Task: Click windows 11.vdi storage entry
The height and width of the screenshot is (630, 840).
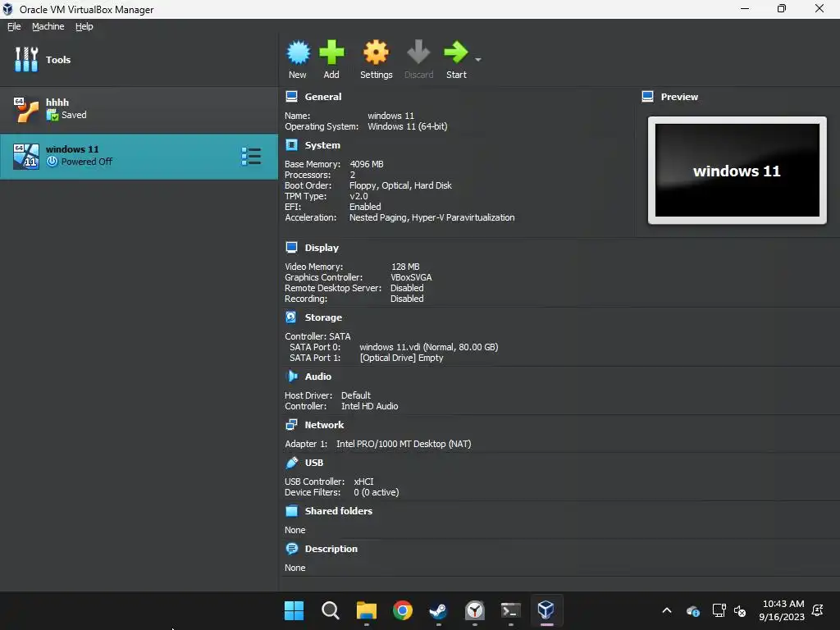Action: [x=428, y=347]
